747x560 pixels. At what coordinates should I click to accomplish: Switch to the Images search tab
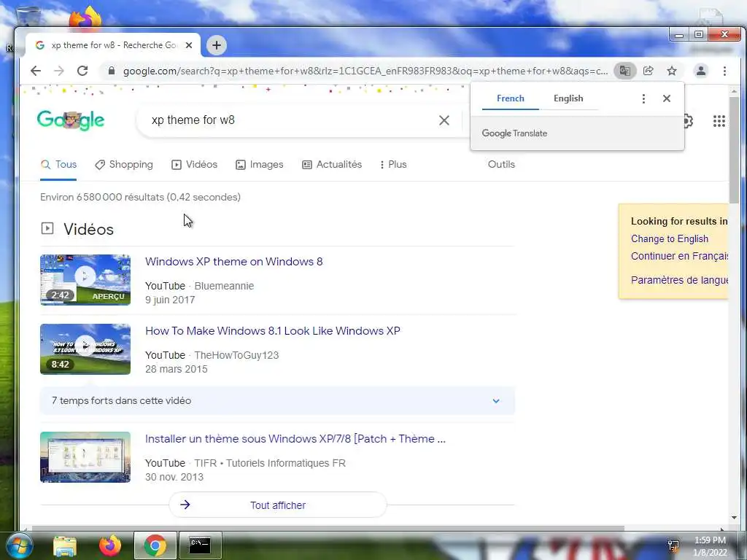[260, 165]
